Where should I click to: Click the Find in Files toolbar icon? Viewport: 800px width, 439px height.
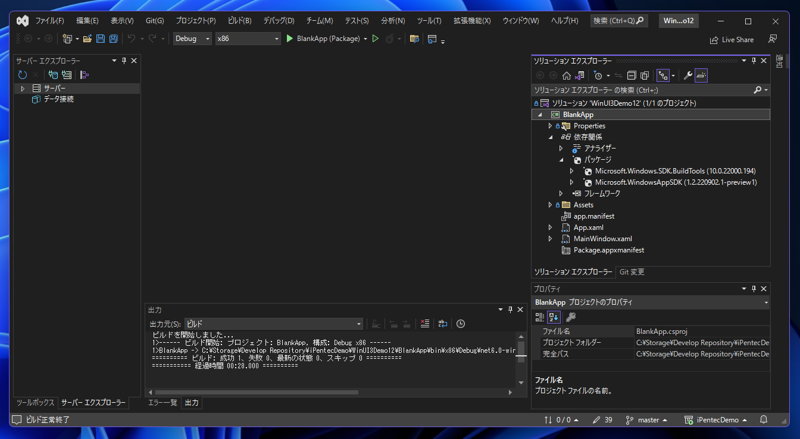(x=414, y=39)
